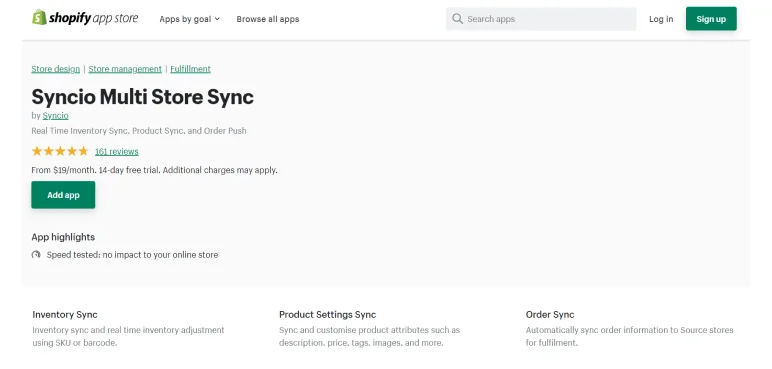The height and width of the screenshot is (369, 772).
Task: Click the Order Sync heading
Action: 550,314
